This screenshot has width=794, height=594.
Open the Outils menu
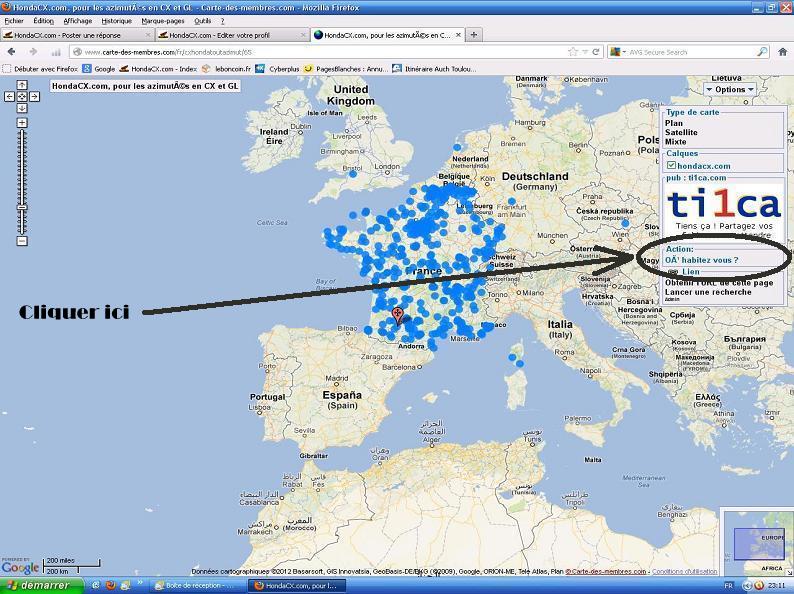(x=203, y=21)
